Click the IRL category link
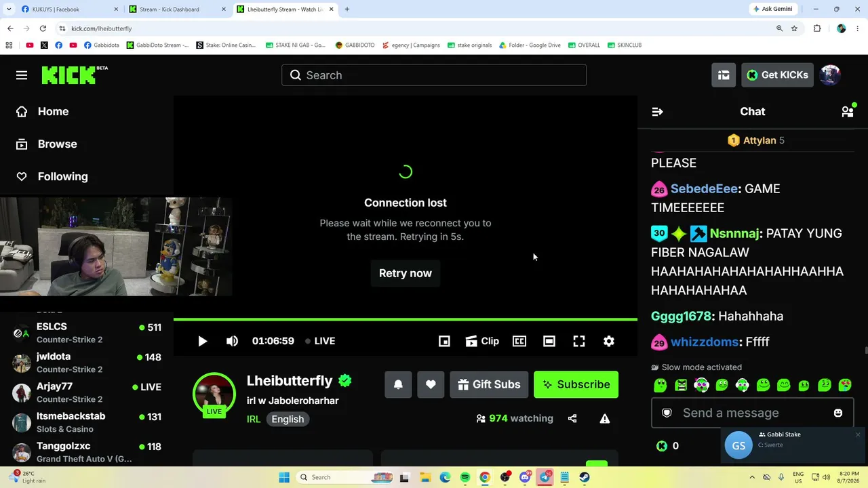Image resolution: width=868 pixels, height=488 pixels. 254,419
